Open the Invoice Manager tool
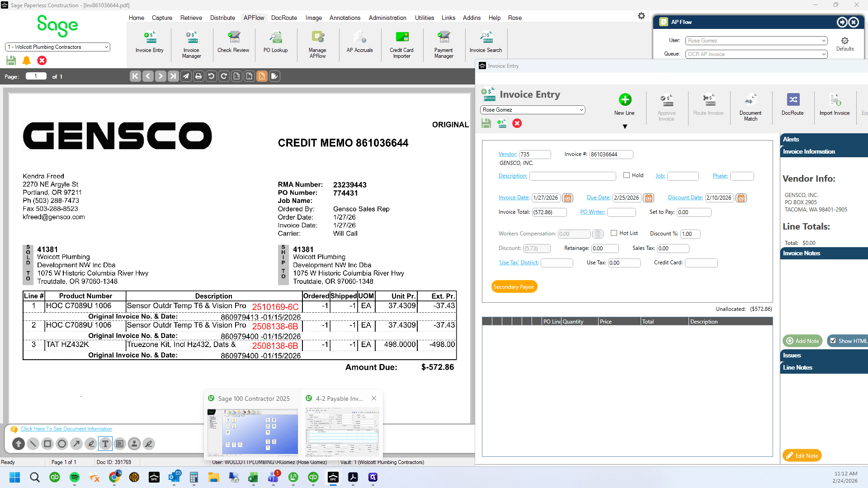The image size is (868, 488). (x=191, y=45)
